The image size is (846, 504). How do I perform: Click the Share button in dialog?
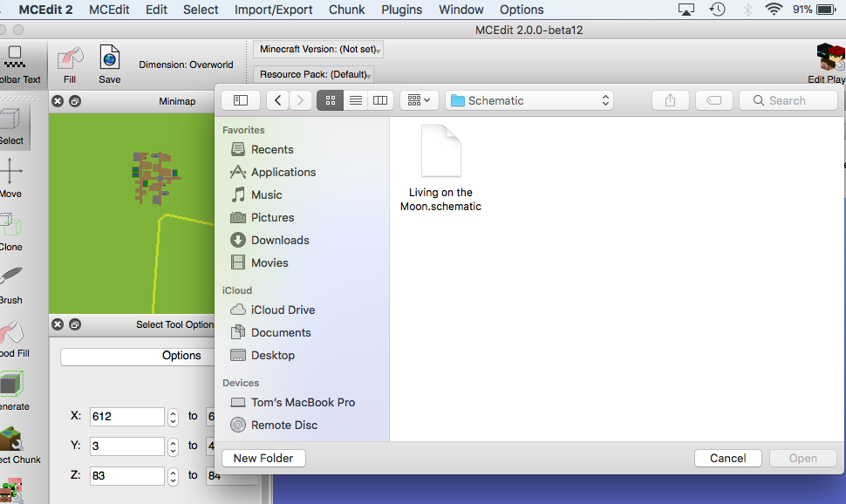pos(670,100)
